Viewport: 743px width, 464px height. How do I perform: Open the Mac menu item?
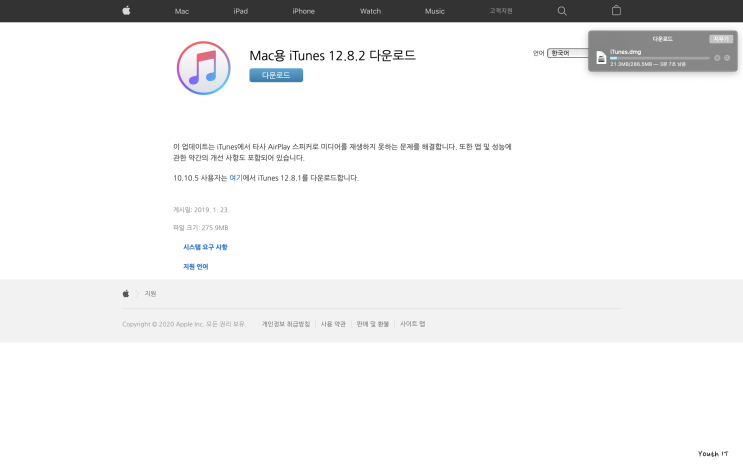coord(181,11)
